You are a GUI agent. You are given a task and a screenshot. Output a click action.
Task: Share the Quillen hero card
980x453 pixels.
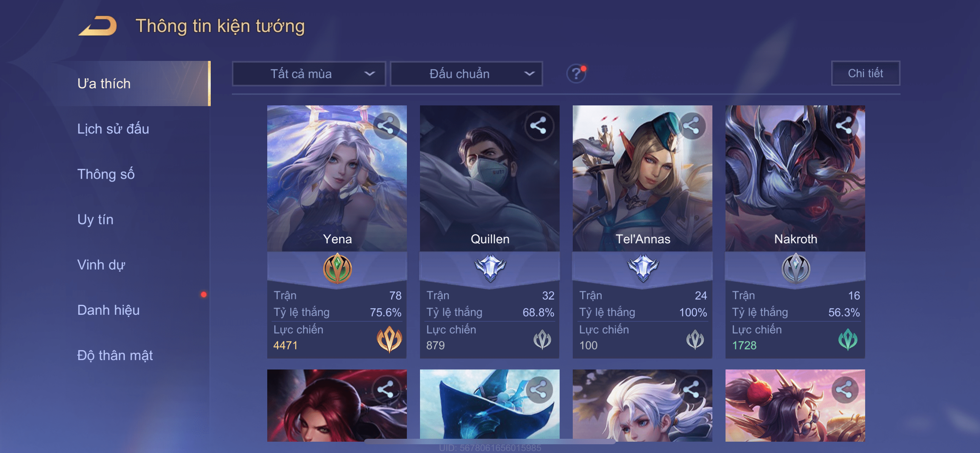pos(539,126)
